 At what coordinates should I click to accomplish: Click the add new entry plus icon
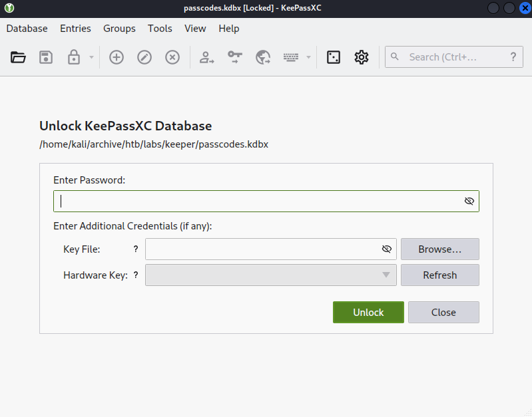tap(117, 57)
